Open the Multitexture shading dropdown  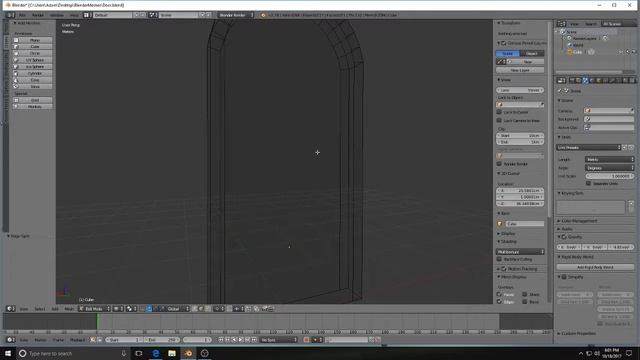click(520, 252)
